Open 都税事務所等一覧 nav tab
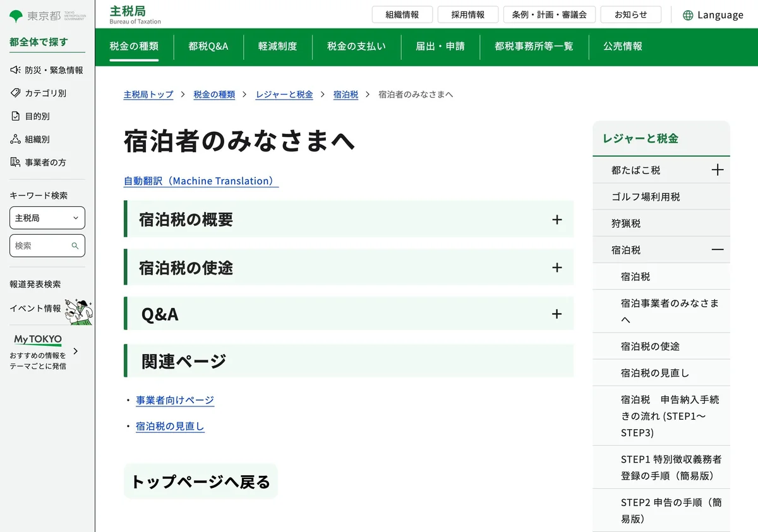Viewport: 758px width, 532px height. [534, 46]
